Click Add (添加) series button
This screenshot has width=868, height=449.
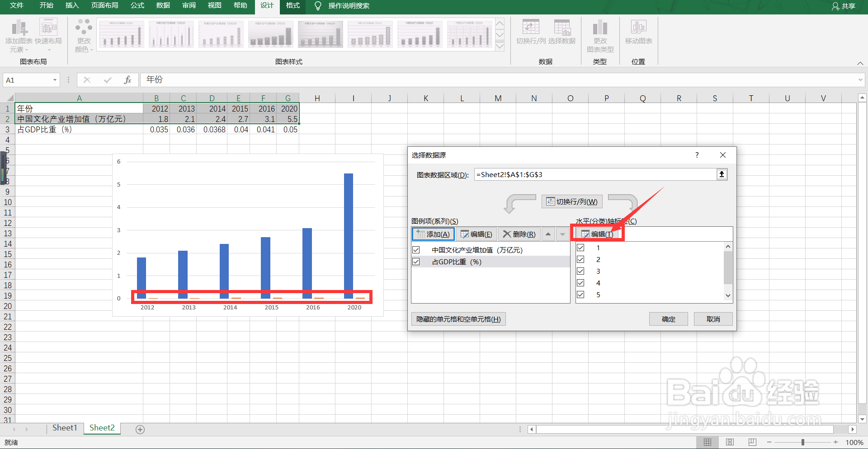tap(433, 234)
